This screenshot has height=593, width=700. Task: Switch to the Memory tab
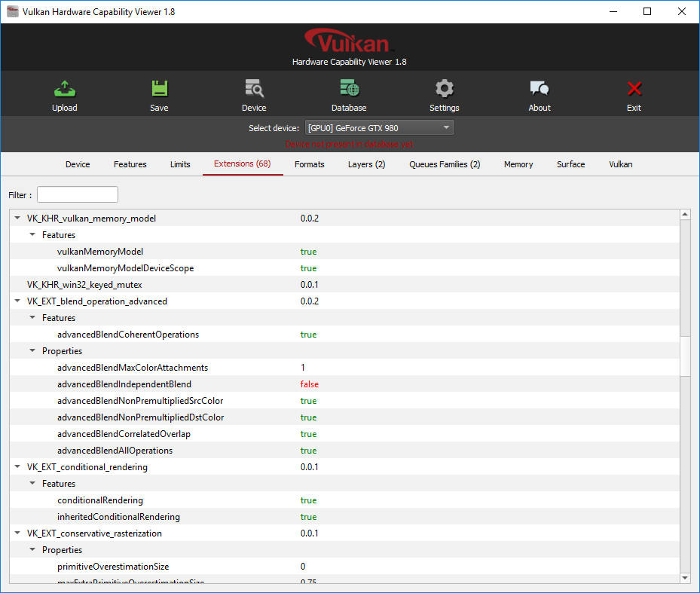click(518, 164)
